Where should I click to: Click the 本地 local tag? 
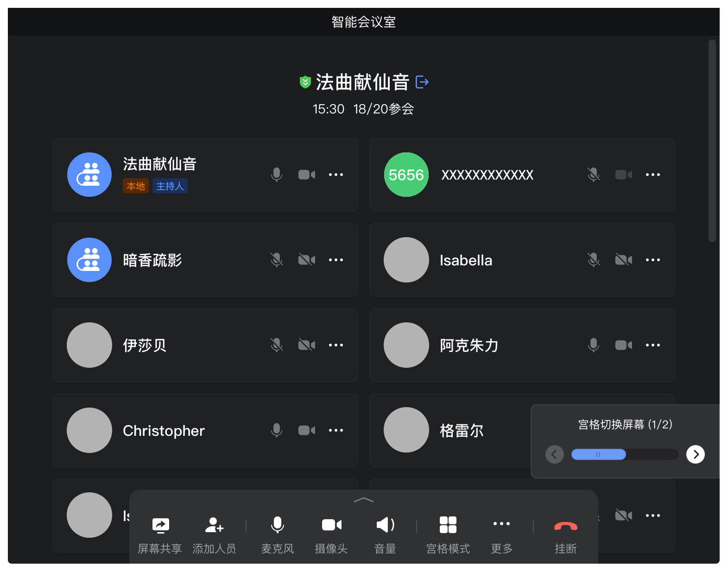[136, 186]
